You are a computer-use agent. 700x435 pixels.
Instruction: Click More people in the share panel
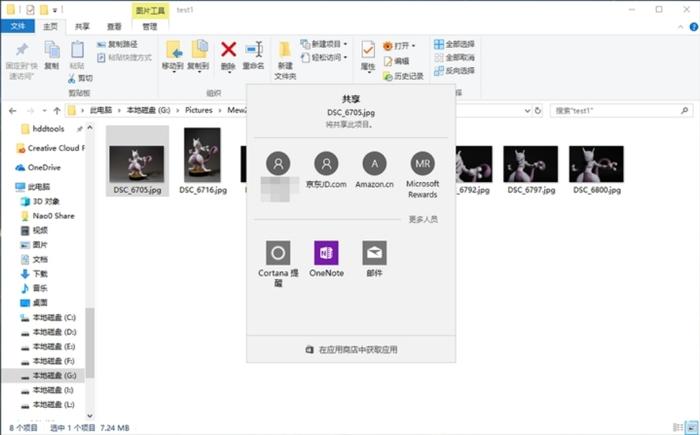423,219
